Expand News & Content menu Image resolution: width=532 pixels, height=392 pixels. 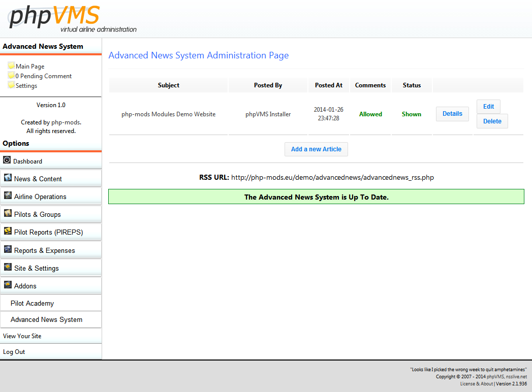pos(51,178)
